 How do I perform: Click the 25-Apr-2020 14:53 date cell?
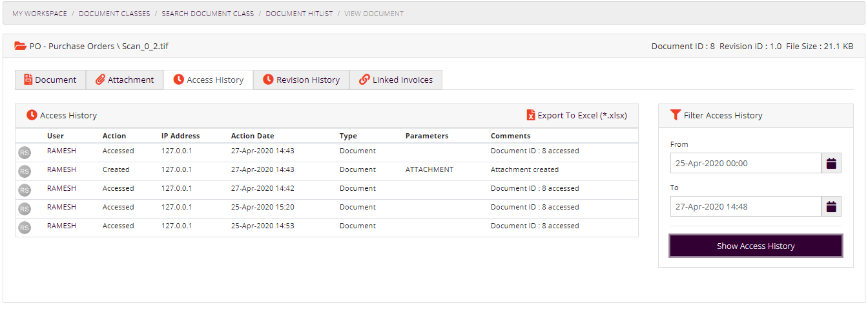[x=263, y=226]
